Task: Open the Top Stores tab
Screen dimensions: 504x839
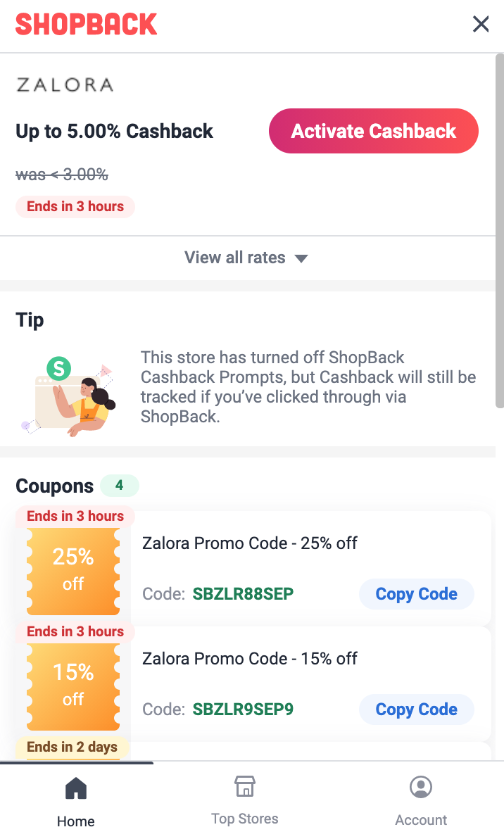Action: (245, 819)
